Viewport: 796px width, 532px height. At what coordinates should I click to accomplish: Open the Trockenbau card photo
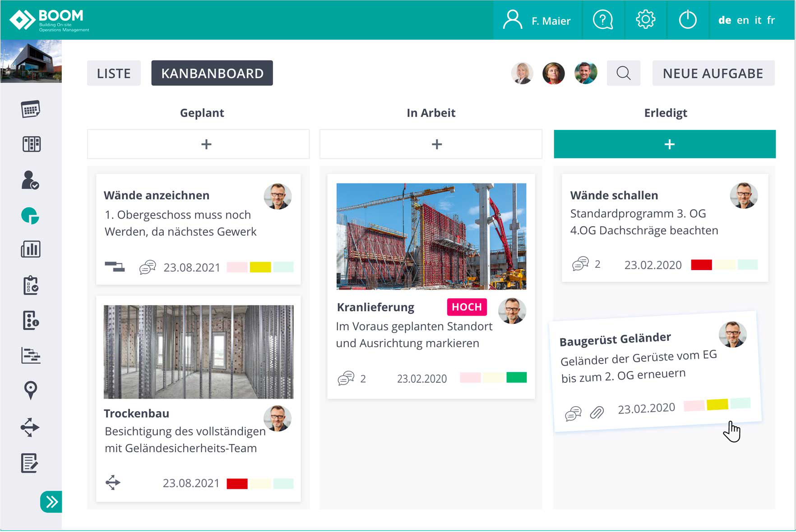[199, 352]
